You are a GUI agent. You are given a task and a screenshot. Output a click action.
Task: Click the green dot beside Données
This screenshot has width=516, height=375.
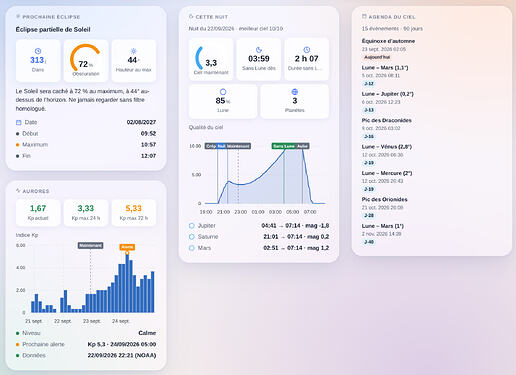point(17,356)
